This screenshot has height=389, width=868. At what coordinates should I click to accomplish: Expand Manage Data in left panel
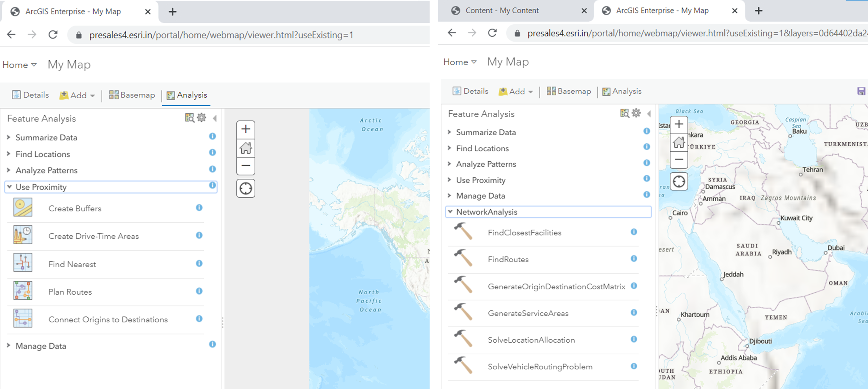(40, 346)
